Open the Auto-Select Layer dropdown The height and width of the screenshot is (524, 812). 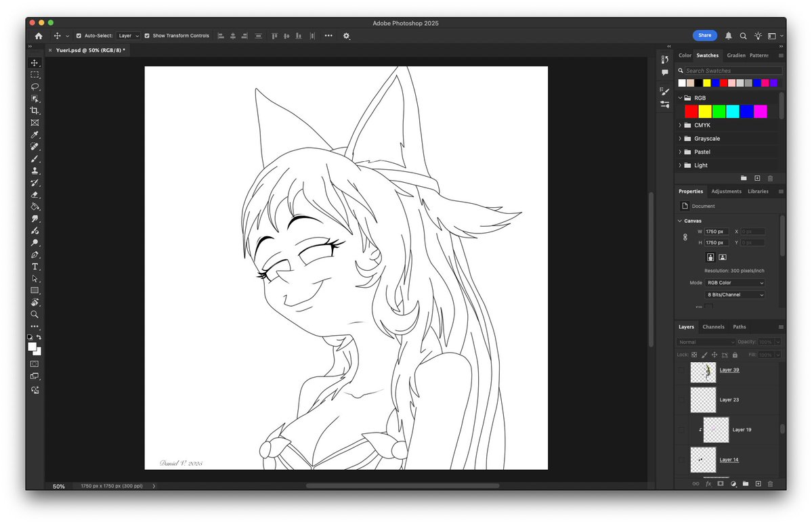[x=129, y=36]
